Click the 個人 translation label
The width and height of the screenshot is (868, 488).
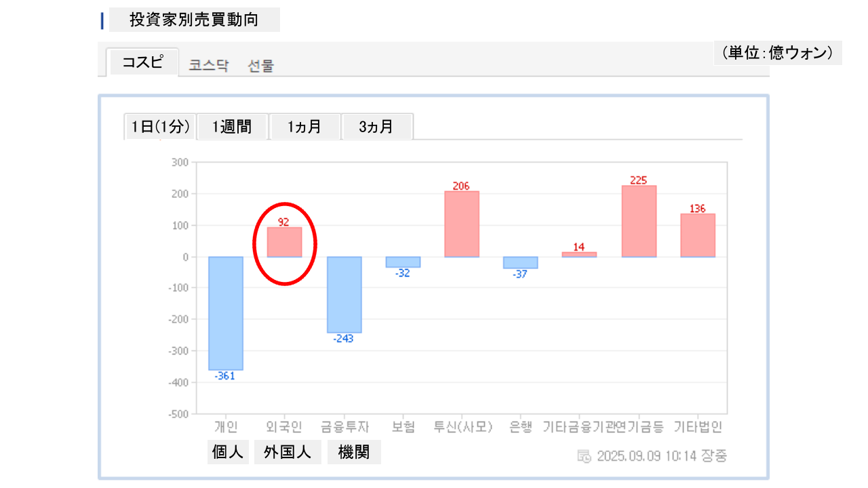228,452
